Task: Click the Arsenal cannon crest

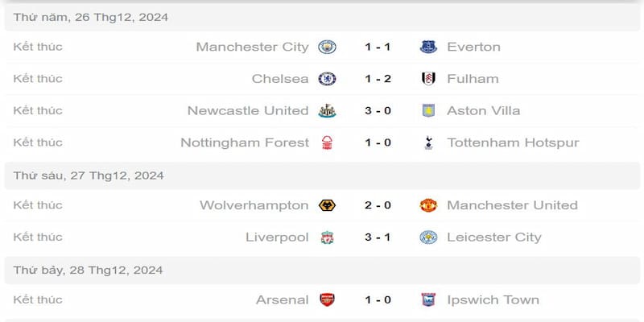Action: tap(327, 300)
